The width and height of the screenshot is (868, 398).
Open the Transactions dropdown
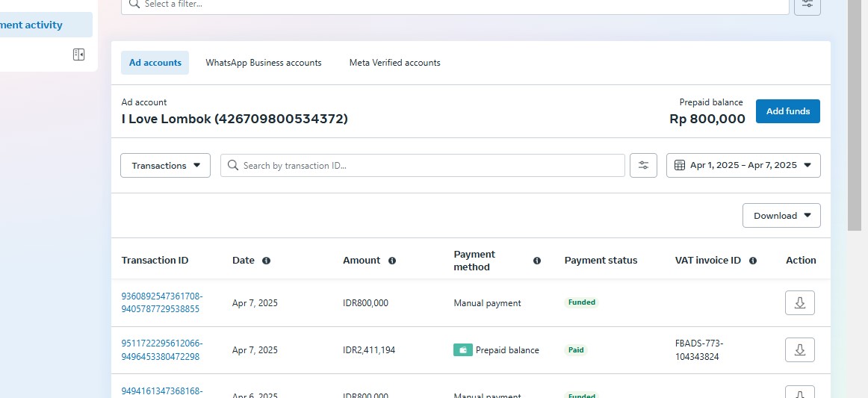(165, 166)
